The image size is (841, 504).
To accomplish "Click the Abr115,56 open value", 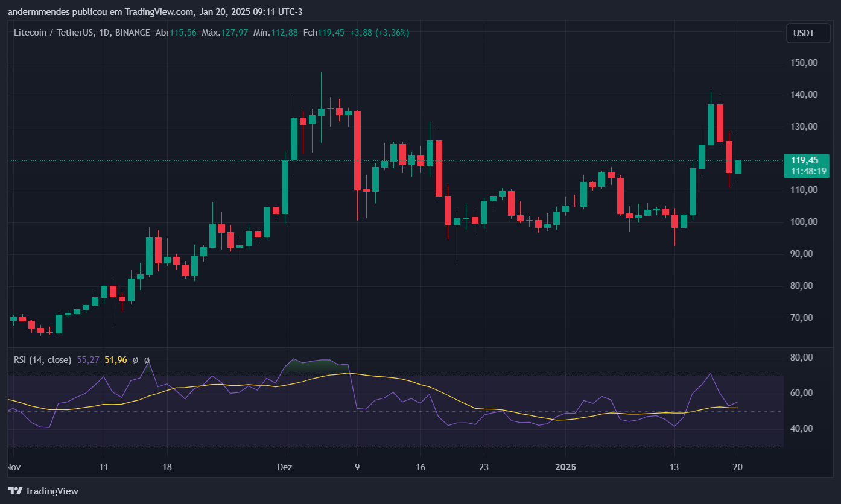I will click(x=176, y=33).
